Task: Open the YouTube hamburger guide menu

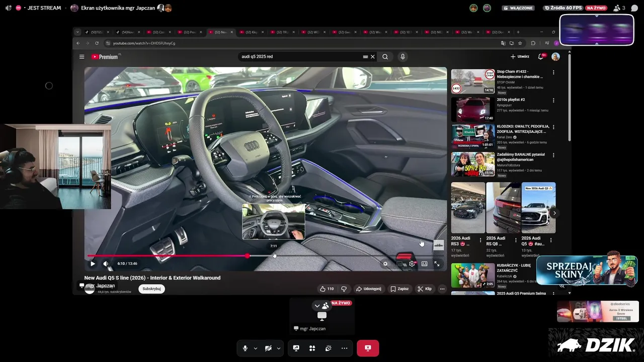Action: [82, 57]
